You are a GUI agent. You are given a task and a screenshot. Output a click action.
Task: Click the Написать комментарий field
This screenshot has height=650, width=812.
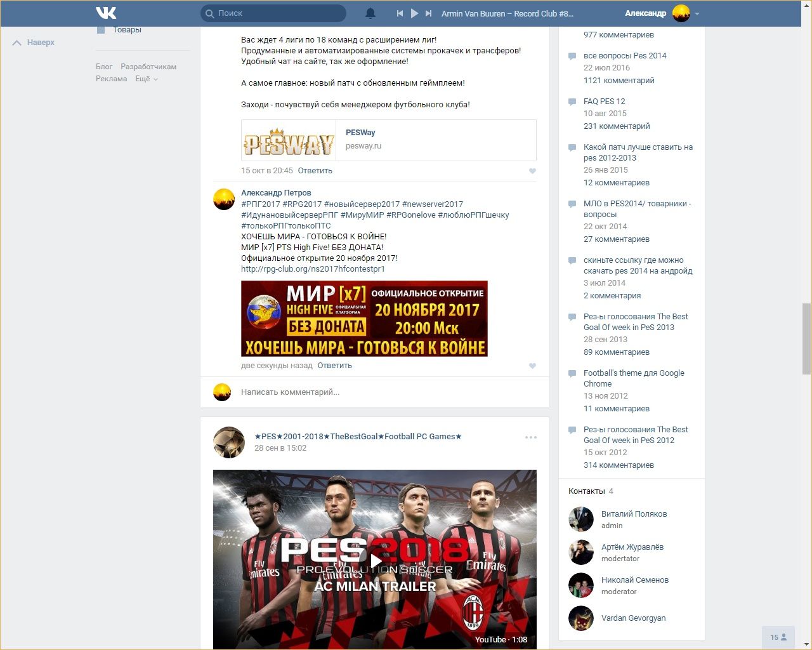381,392
